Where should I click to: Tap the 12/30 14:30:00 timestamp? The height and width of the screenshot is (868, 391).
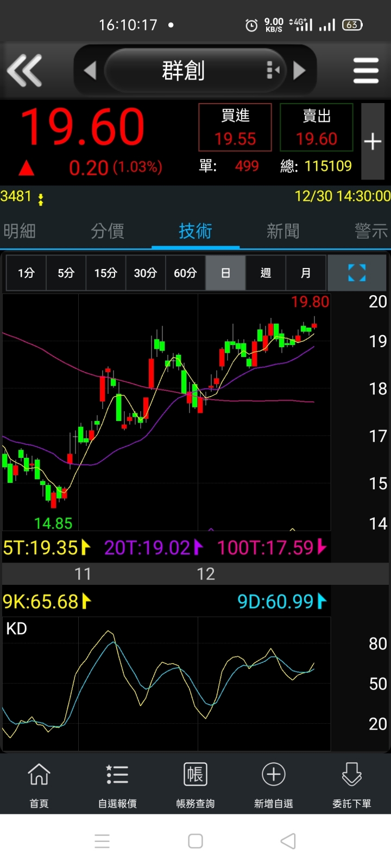coord(343,196)
